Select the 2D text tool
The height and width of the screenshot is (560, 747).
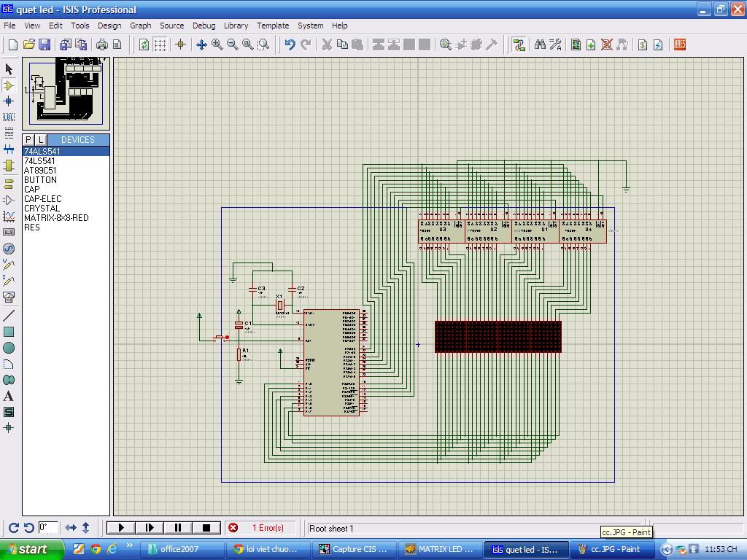point(9,396)
